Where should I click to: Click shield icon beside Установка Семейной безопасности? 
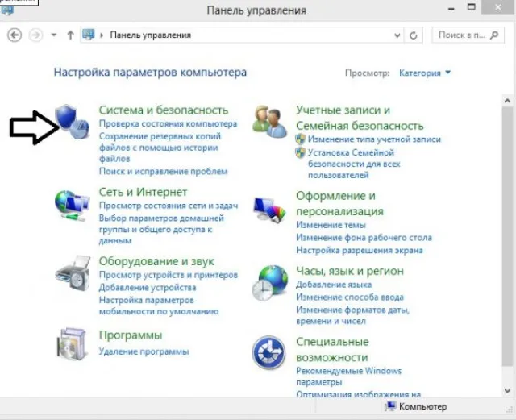click(300, 152)
